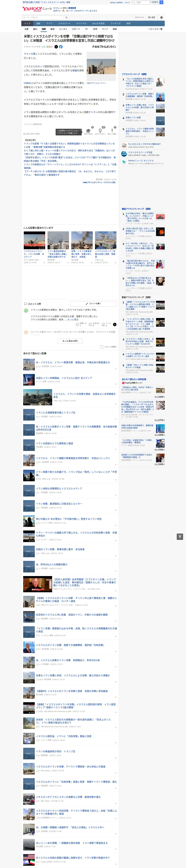Screen dimensions: 186x868
Task: Click the 学びがある reaction icon
Action: point(88,131)
